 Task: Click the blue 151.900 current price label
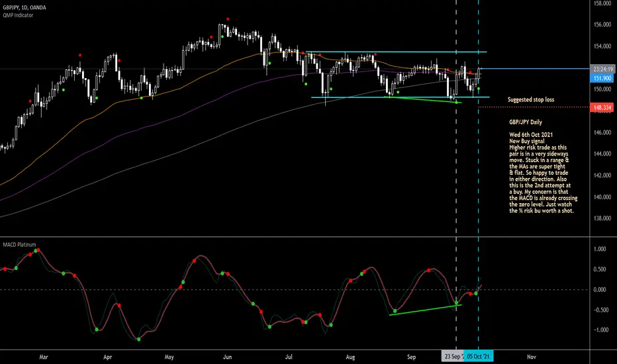click(602, 78)
